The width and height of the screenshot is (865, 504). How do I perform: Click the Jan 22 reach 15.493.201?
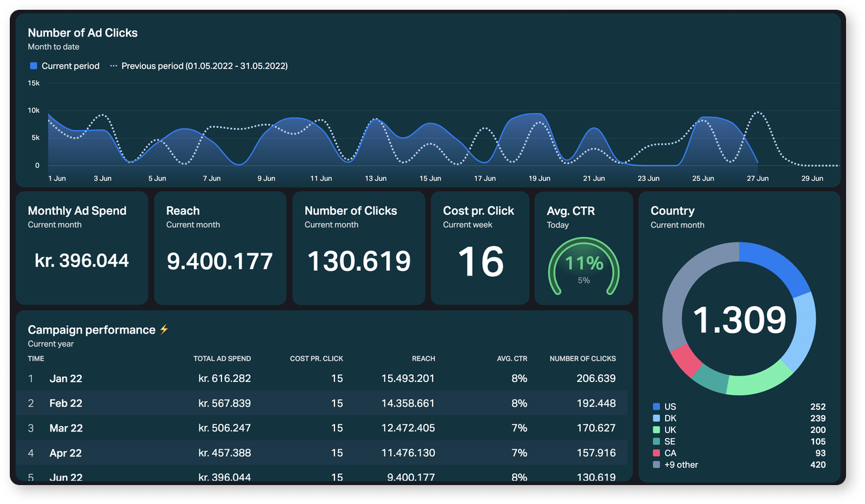408,379
